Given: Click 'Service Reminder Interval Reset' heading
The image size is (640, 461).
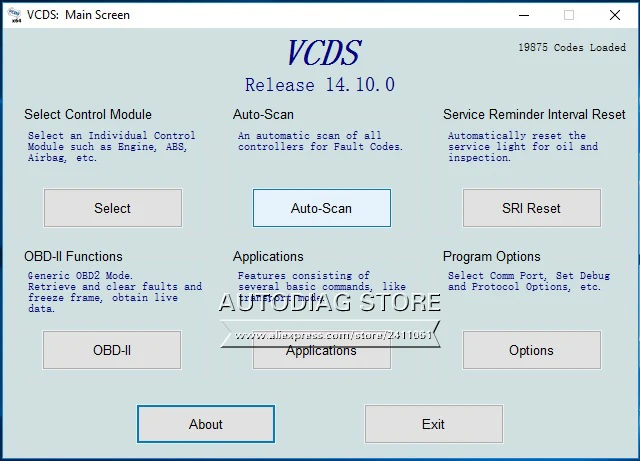Looking at the screenshot, I should click(534, 114).
